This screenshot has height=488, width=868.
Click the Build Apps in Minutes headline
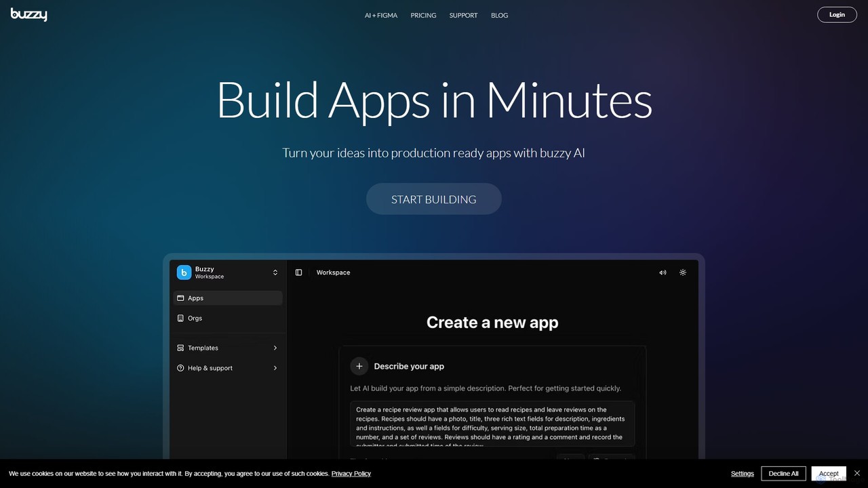pyautogui.click(x=434, y=101)
